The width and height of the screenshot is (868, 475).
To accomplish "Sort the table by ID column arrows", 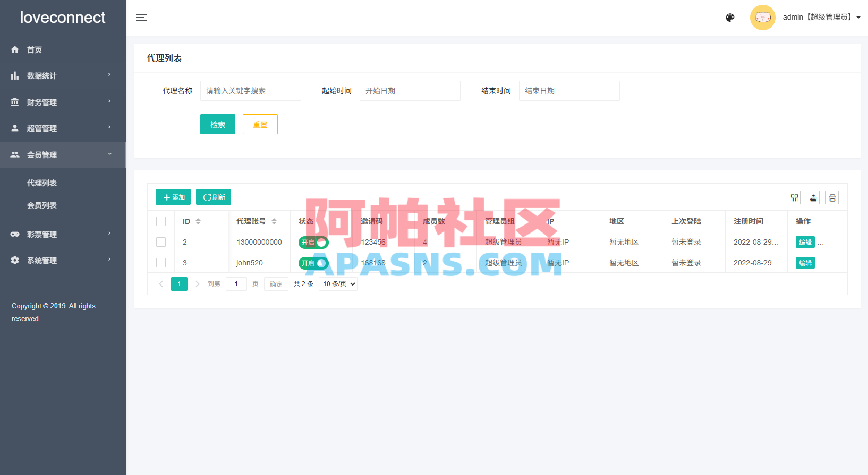I will click(x=198, y=221).
